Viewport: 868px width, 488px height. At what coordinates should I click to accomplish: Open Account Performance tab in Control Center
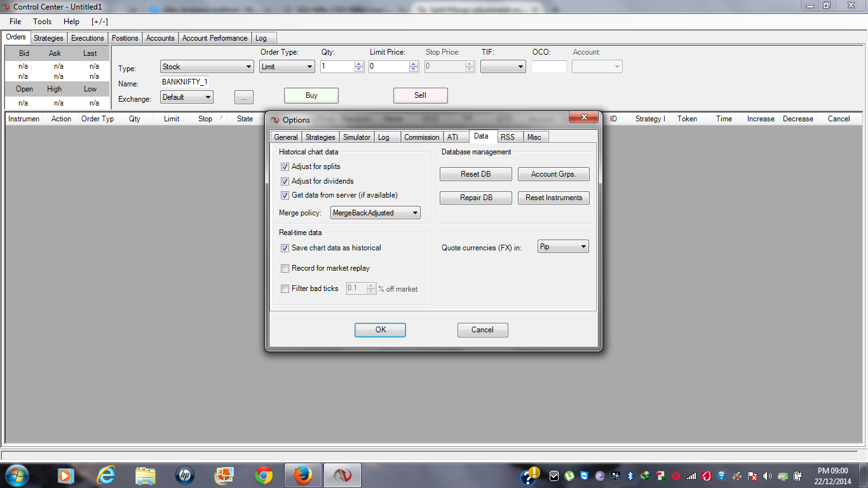click(x=215, y=38)
